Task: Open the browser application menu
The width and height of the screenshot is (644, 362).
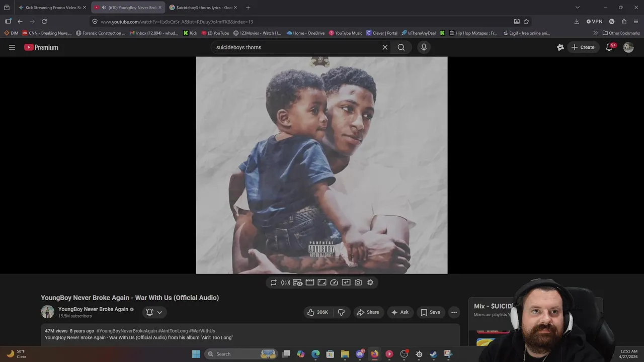Action: click(636, 22)
